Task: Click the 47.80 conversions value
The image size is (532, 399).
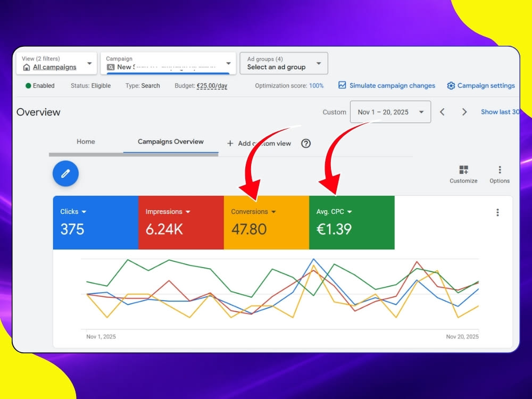Action: click(249, 229)
